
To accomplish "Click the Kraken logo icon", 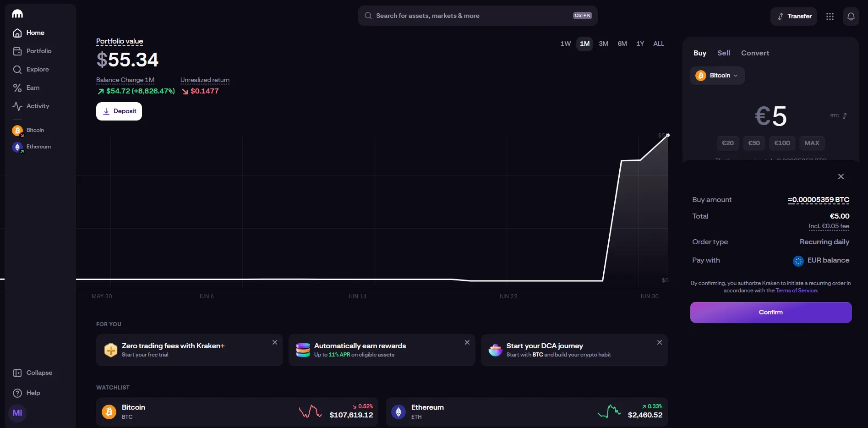I will coord(17,14).
